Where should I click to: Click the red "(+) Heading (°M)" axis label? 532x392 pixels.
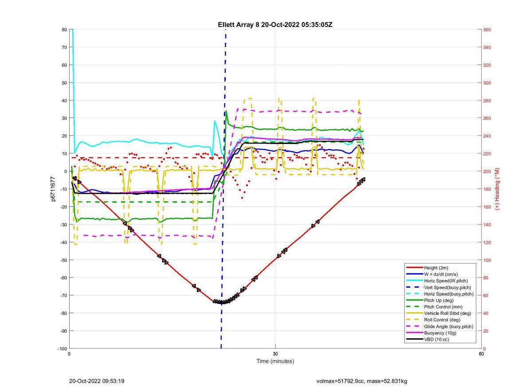497,189
